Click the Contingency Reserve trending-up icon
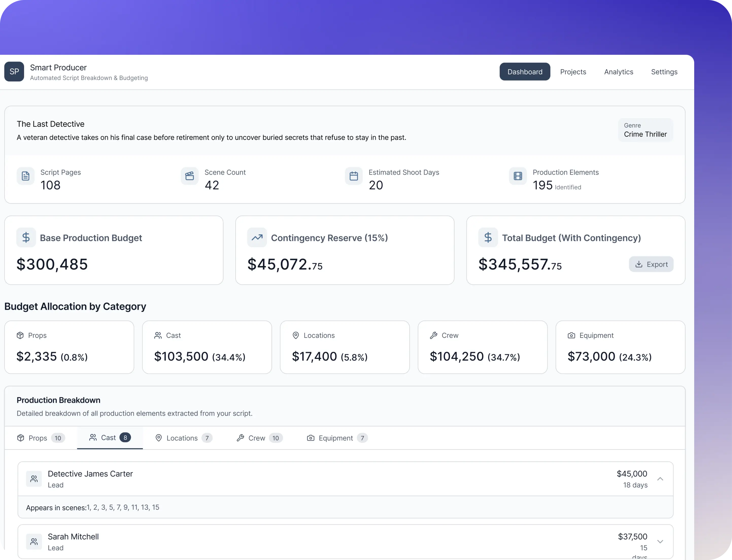The height and width of the screenshot is (560, 732). pyautogui.click(x=257, y=238)
